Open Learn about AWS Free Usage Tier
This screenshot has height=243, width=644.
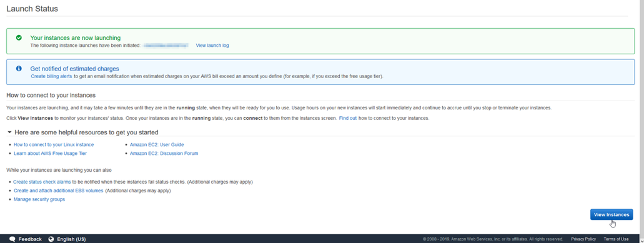click(50, 154)
